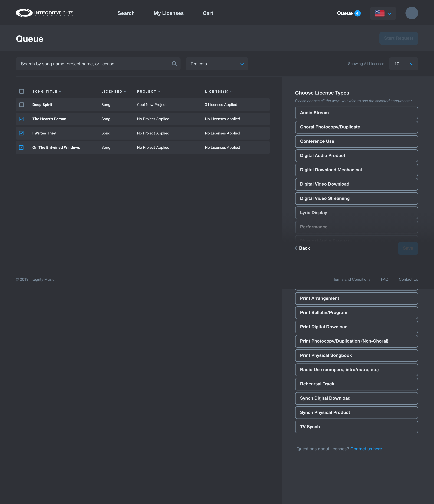This screenshot has width=434, height=504.
Task: Select Digital Video Download license type
Action: [x=356, y=184]
